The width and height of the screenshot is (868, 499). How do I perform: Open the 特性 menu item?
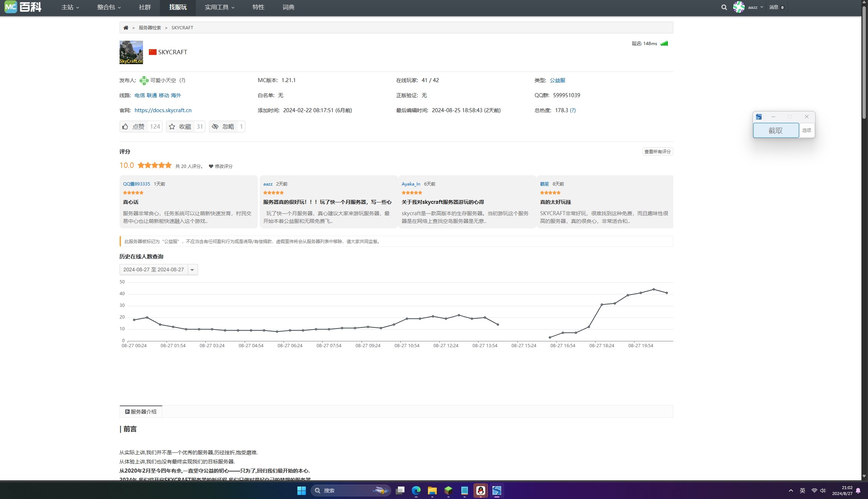click(258, 7)
